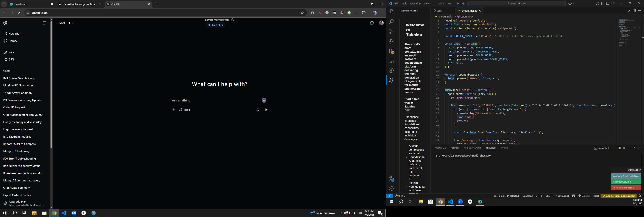Viewport: 644px width, 217px height.
Task: Open Thunder Client lightning icon in activity bar
Action: (x=391, y=71)
